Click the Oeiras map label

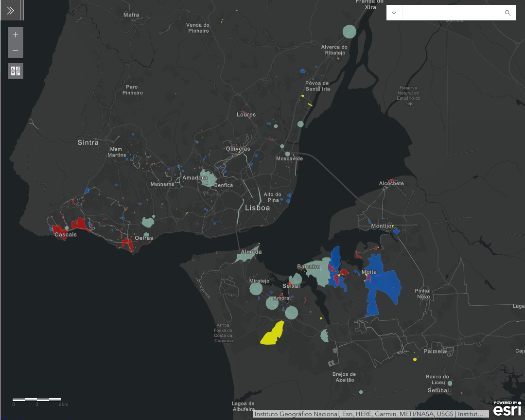144,238
